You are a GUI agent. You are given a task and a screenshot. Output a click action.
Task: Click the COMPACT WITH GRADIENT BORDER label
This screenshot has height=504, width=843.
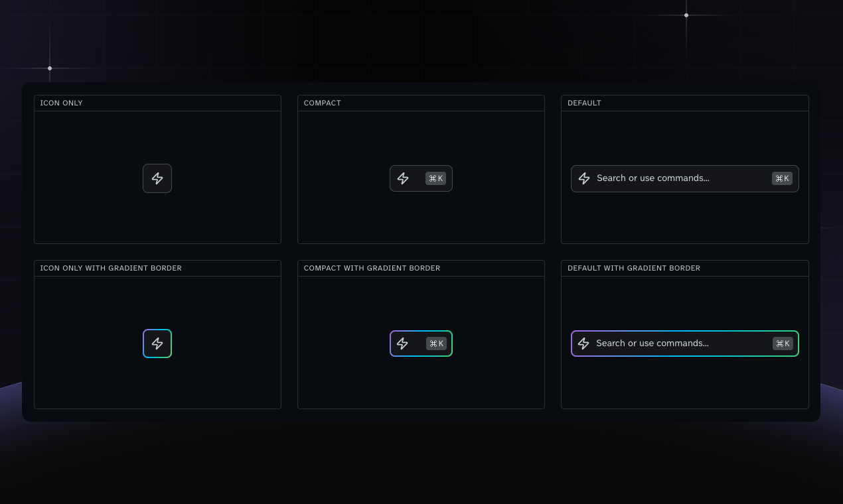coord(372,268)
